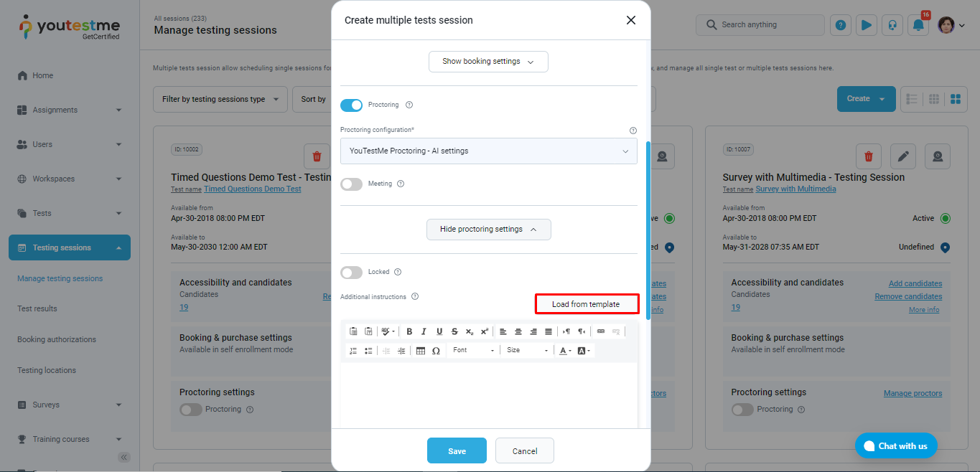Open the notifications bell
This screenshot has width=980, height=472.
pos(918,25)
